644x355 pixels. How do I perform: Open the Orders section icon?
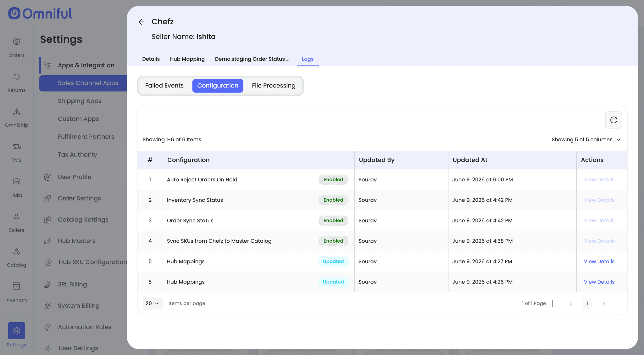click(16, 42)
